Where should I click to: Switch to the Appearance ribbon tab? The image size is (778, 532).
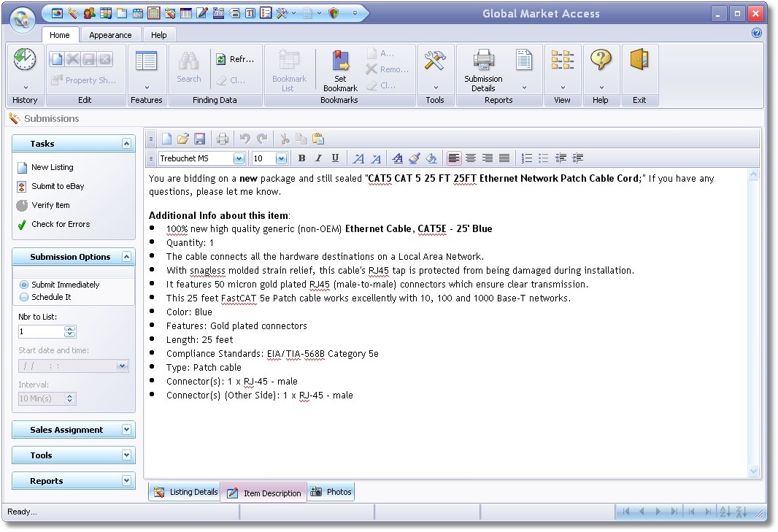[x=110, y=35]
